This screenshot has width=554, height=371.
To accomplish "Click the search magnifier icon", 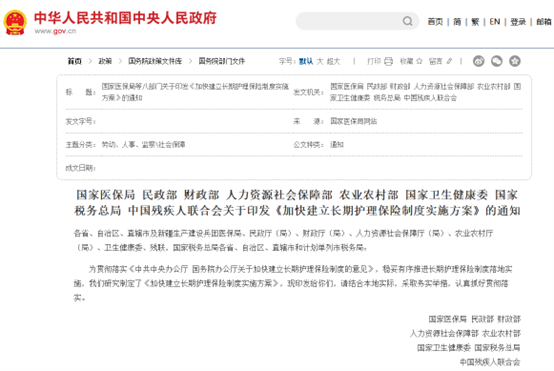I will click(x=407, y=21).
